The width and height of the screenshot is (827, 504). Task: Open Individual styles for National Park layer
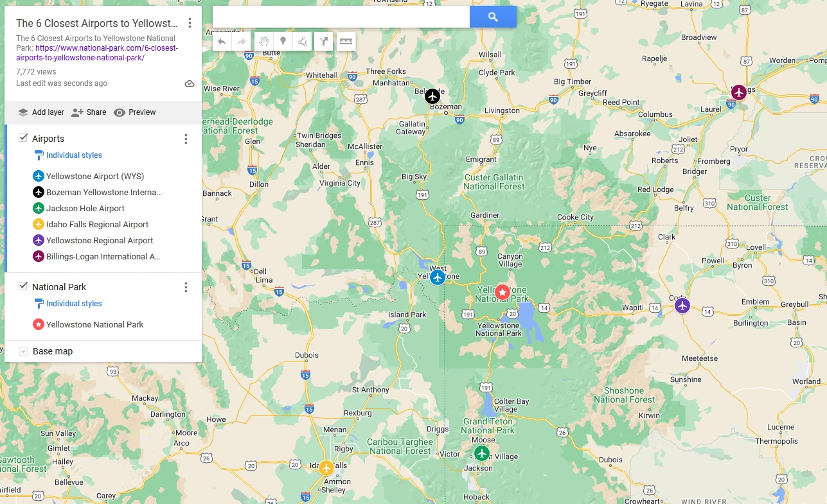click(68, 304)
